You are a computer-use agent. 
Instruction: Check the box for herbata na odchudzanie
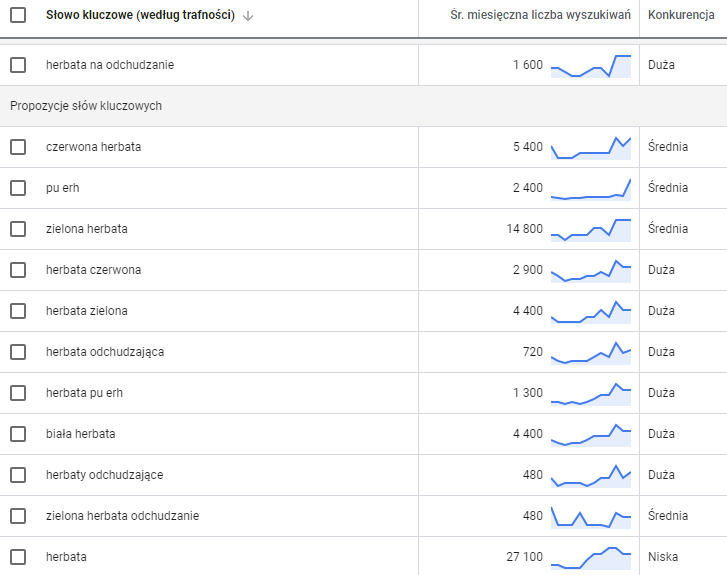coord(18,65)
